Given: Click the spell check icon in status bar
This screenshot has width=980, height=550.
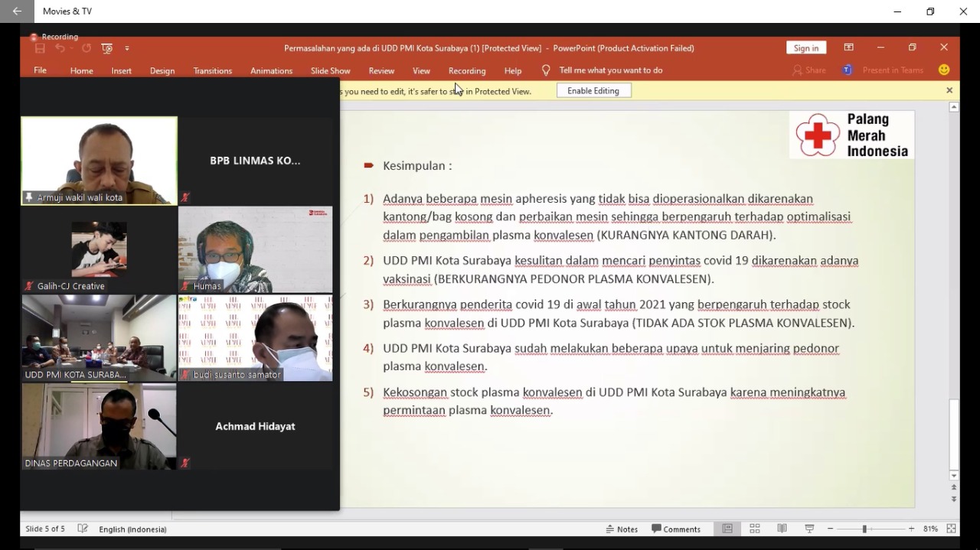Looking at the screenshot, I should tap(83, 529).
